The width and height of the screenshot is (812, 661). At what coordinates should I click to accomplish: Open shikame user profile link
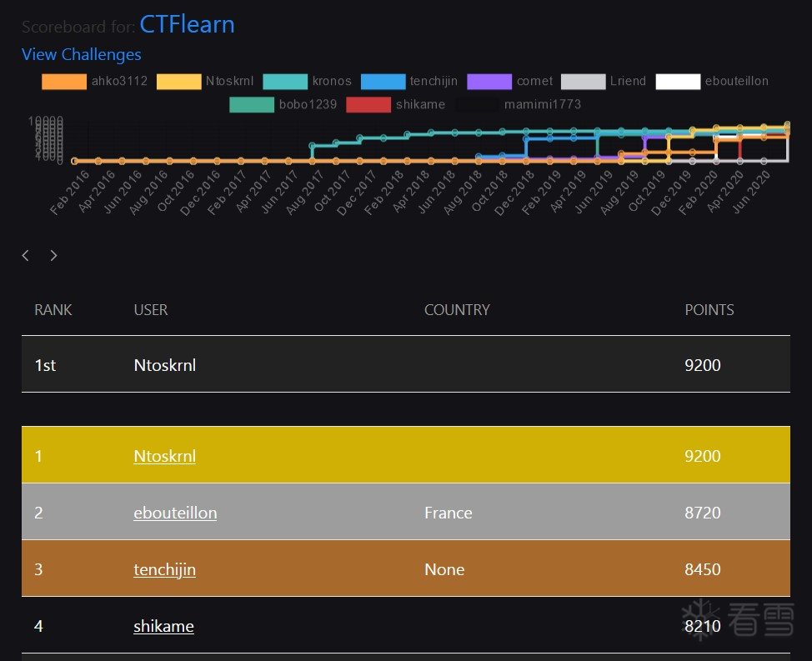(x=163, y=626)
